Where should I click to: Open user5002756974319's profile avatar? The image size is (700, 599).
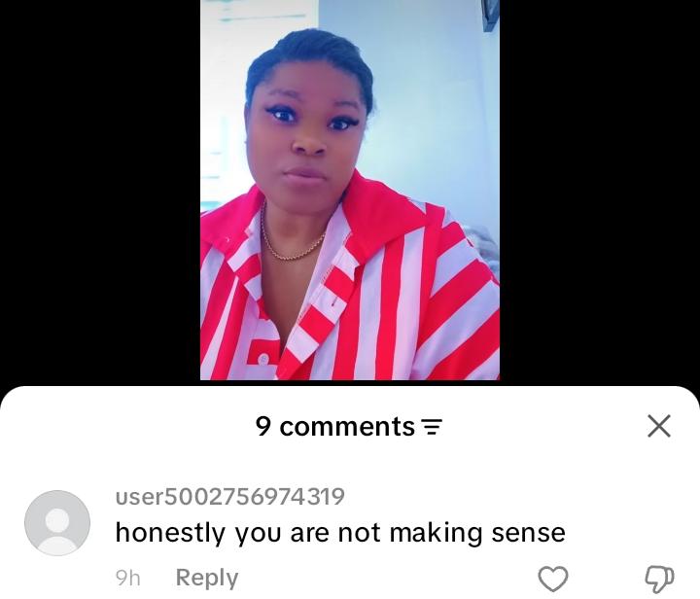point(57,523)
